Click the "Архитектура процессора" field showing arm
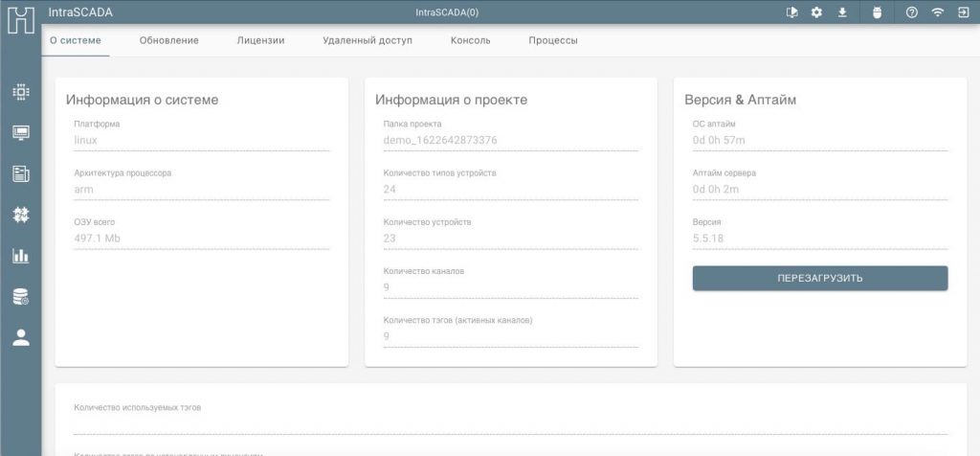This screenshot has height=456, width=980. (x=201, y=184)
